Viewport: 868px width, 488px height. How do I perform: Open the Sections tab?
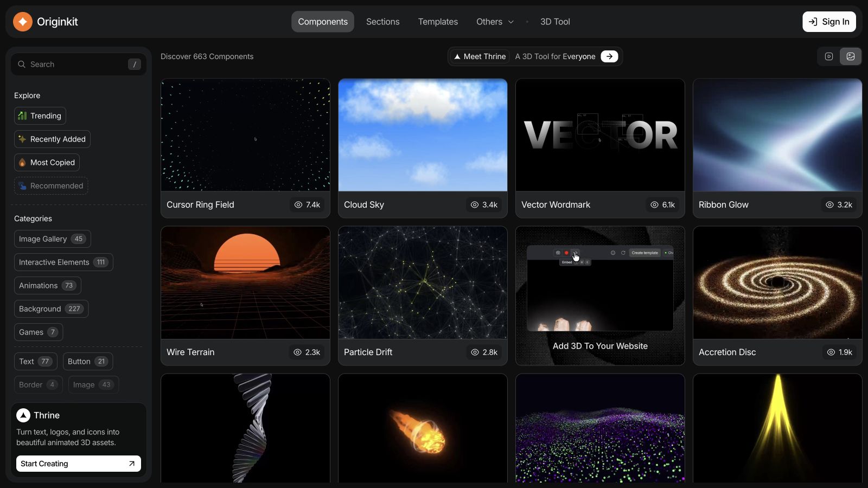coord(382,22)
